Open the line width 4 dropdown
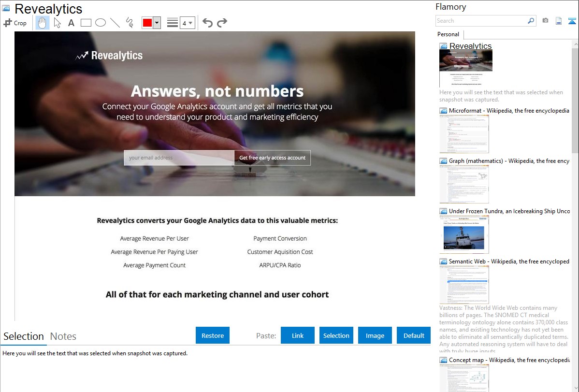 (188, 23)
